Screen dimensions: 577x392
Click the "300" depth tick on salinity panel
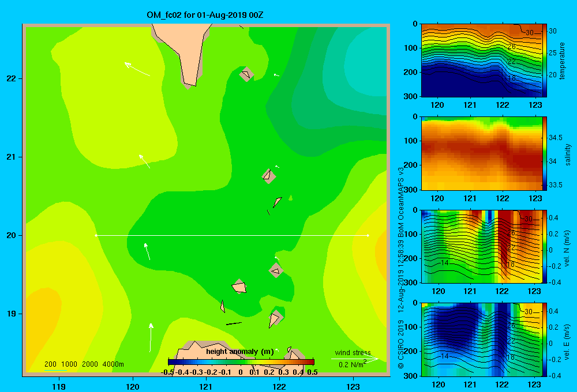tap(410, 190)
